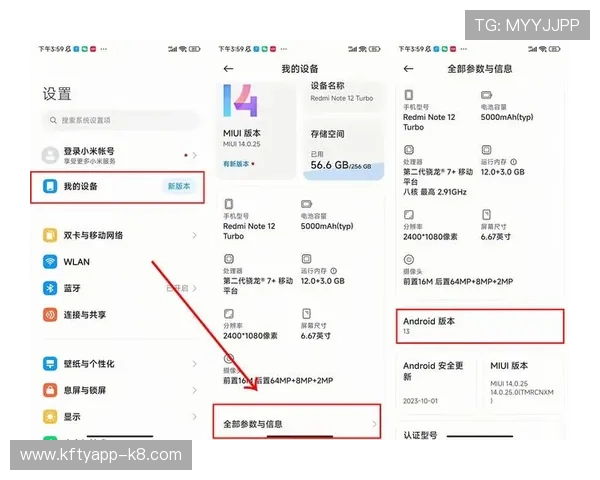Tap the 12.0+3.0 GB value on specs screen

502,172
